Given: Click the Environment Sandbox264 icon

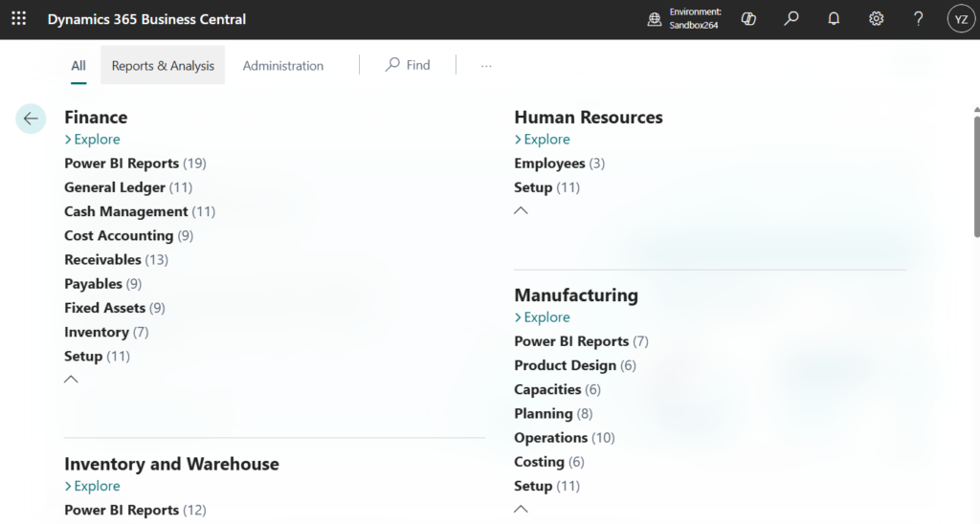Looking at the screenshot, I should click(655, 19).
